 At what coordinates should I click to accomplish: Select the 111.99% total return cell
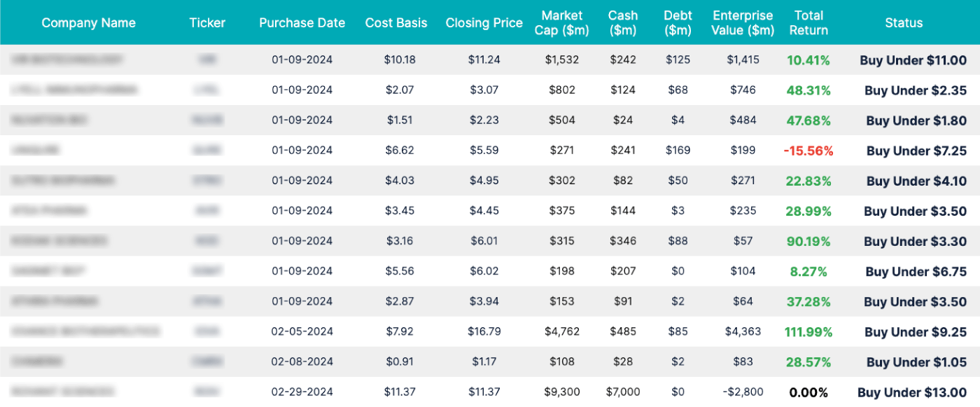click(x=808, y=332)
